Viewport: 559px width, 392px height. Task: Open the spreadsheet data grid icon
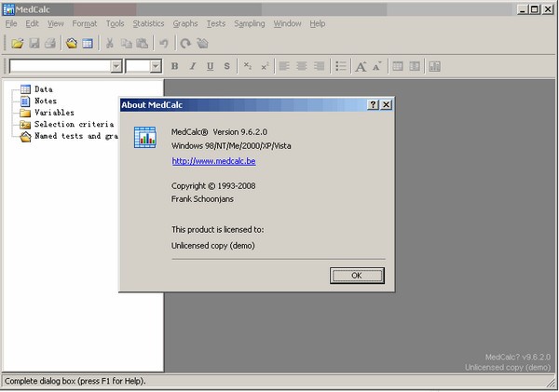tap(87, 43)
